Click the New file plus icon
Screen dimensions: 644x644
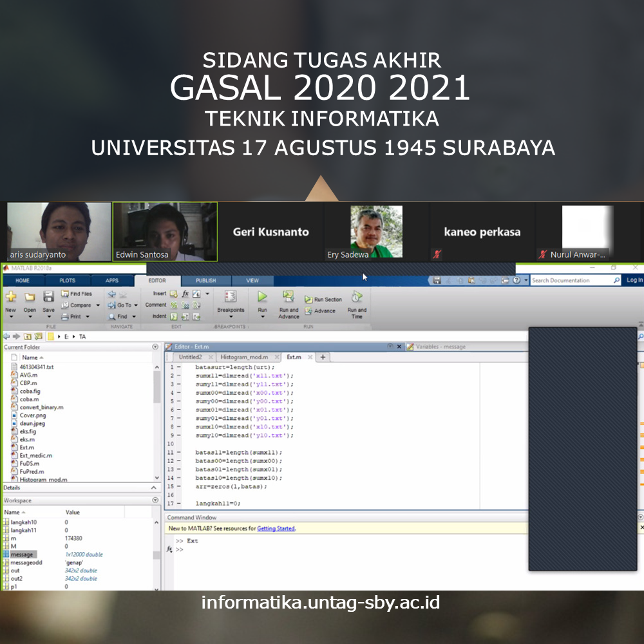click(x=11, y=297)
